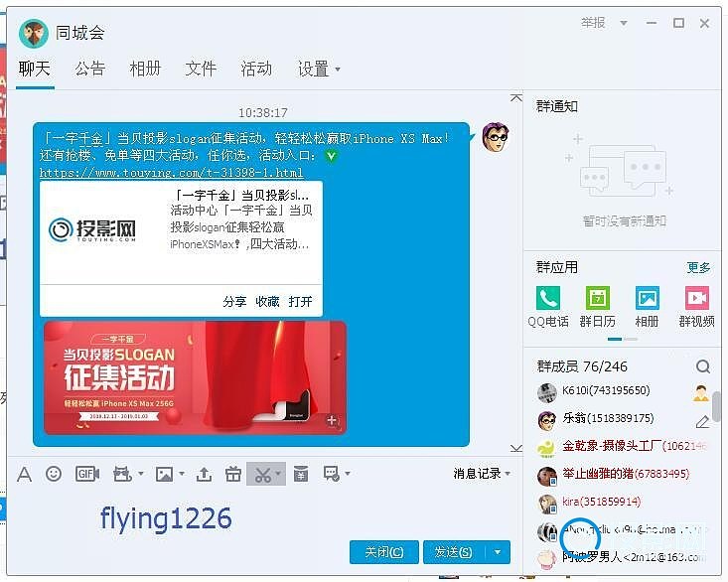Open the send options arrow beside 发送

[498, 552]
